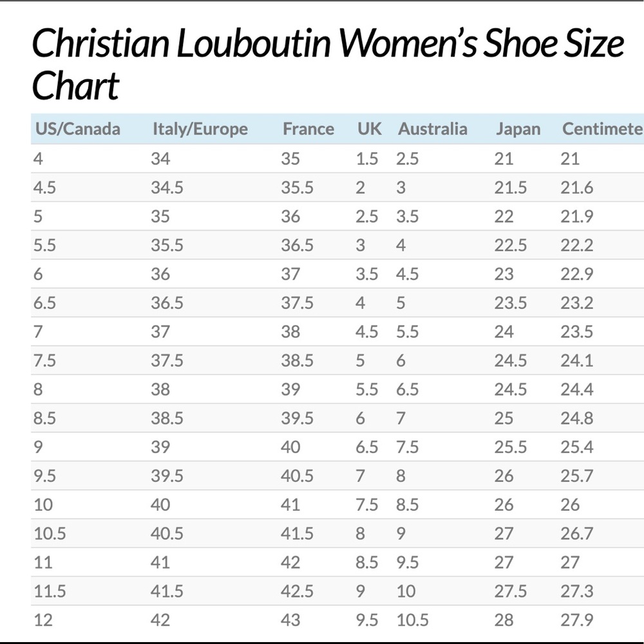Click the France column header

tap(308, 129)
